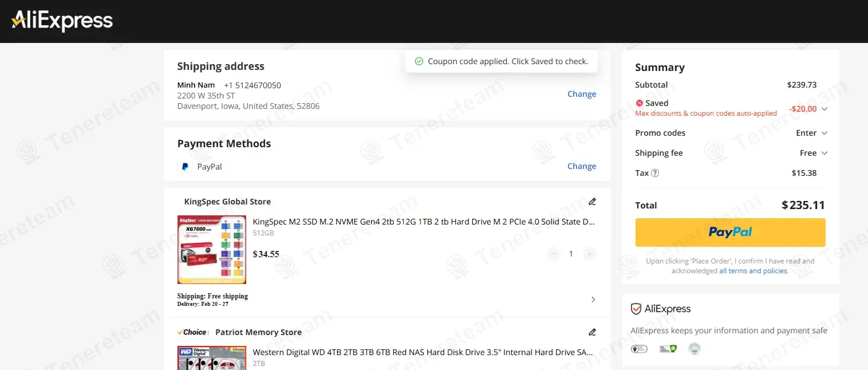Open the Patriot Memory Store name

258,332
